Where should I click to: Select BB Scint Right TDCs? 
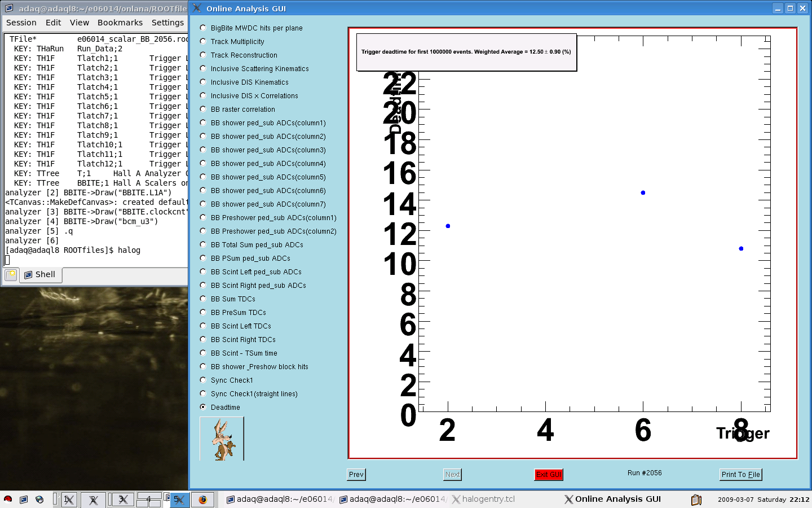pos(238,339)
